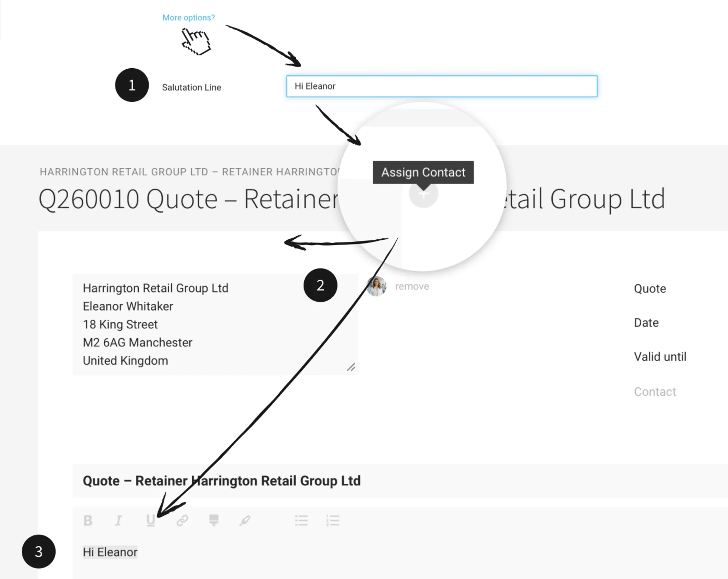Click 'Eleanor Whitaker' line in address
Viewport: 728px width, 579px height.
[128, 306]
